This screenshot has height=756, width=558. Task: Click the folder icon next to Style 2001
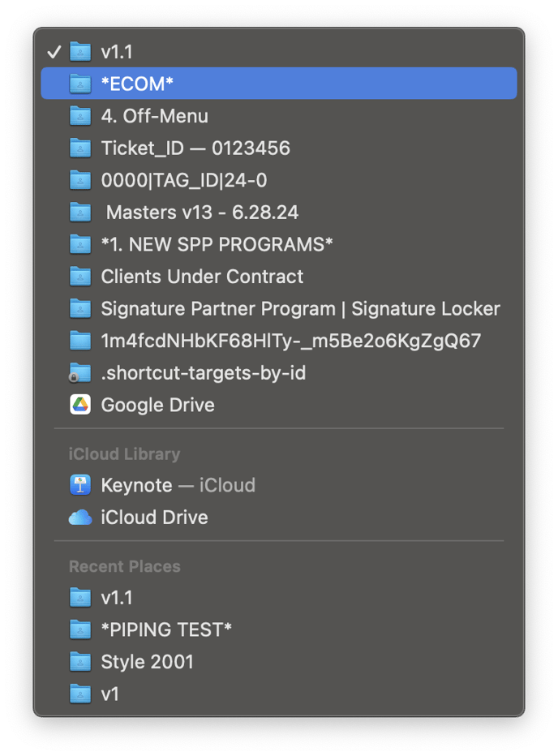80,661
